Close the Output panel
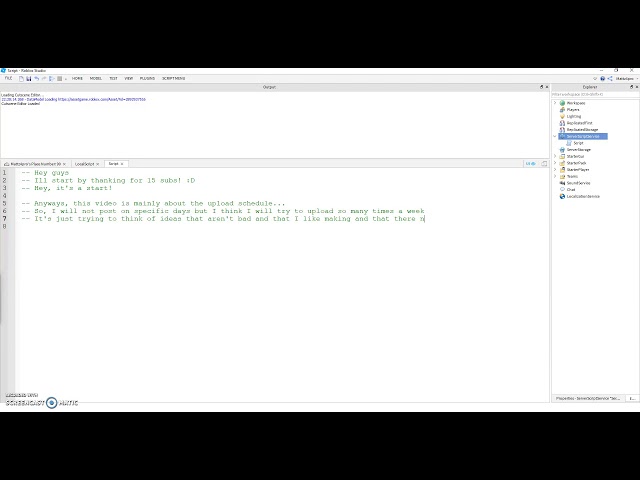 (547, 87)
